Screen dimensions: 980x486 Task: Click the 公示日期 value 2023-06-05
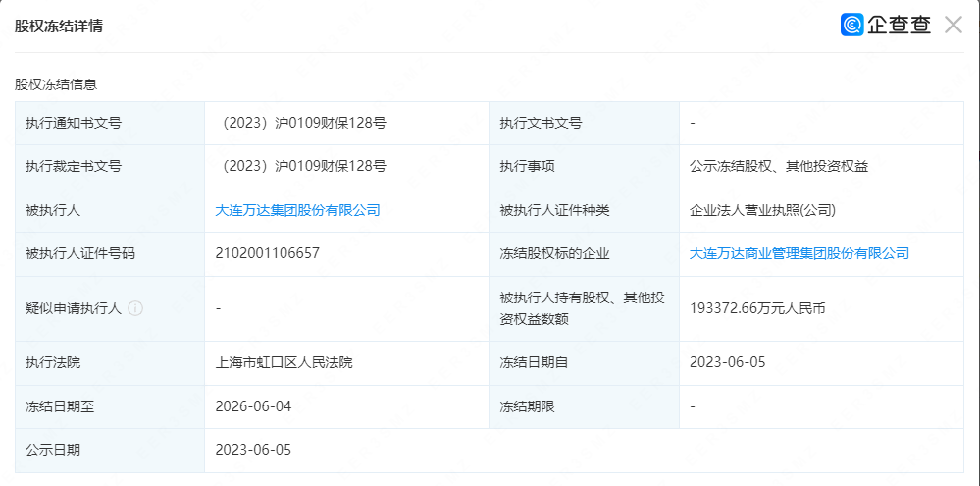[x=253, y=450]
